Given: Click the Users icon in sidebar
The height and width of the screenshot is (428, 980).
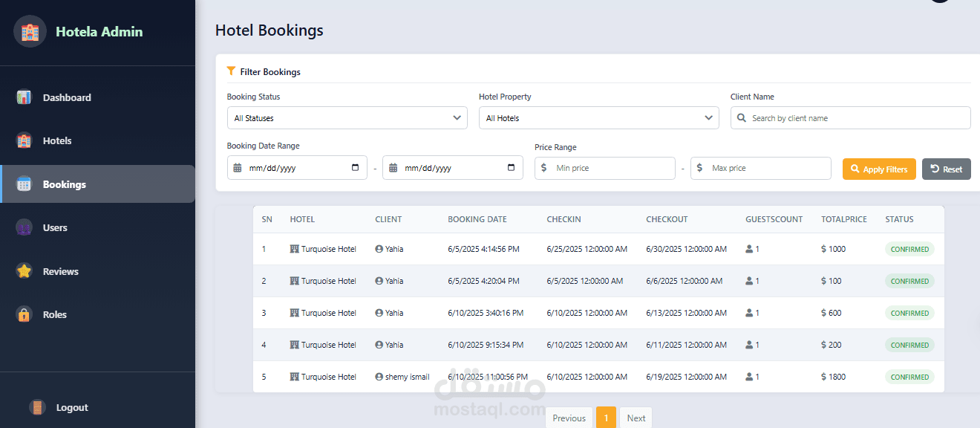Looking at the screenshot, I should point(24,228).
